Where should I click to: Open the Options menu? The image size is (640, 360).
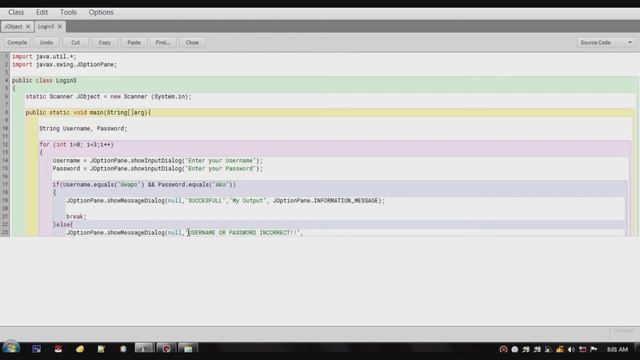101,12
